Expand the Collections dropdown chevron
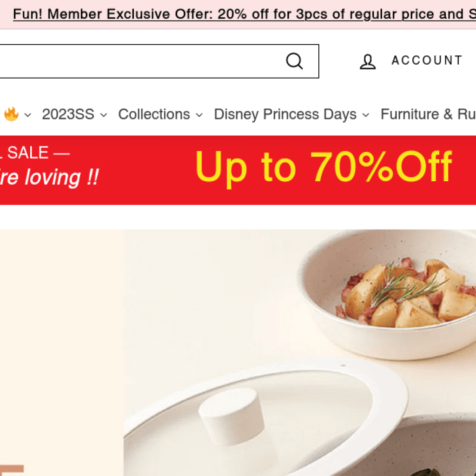 pos(199,115)
